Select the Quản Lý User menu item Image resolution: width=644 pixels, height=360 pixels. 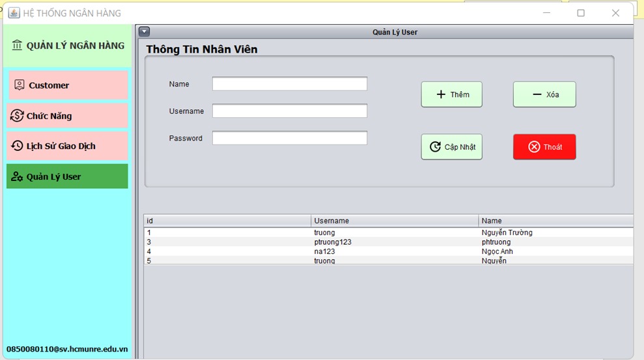pyautogui.click(x=67, y=176)
